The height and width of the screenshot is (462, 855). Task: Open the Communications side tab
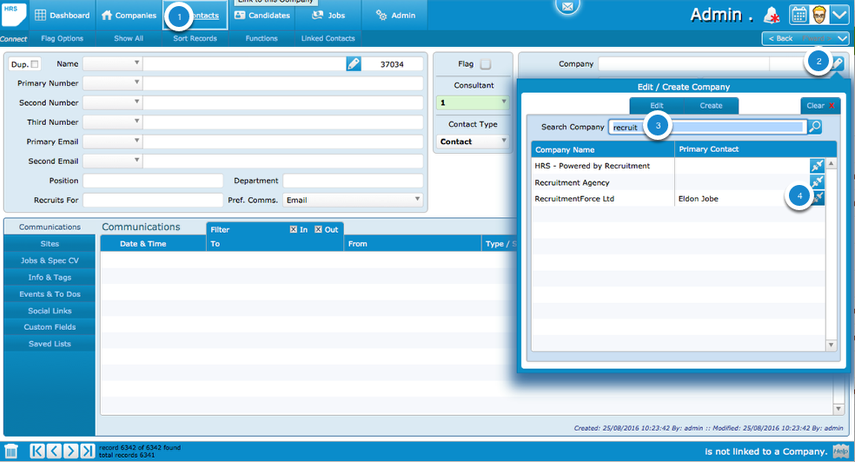tap(50, 227)
